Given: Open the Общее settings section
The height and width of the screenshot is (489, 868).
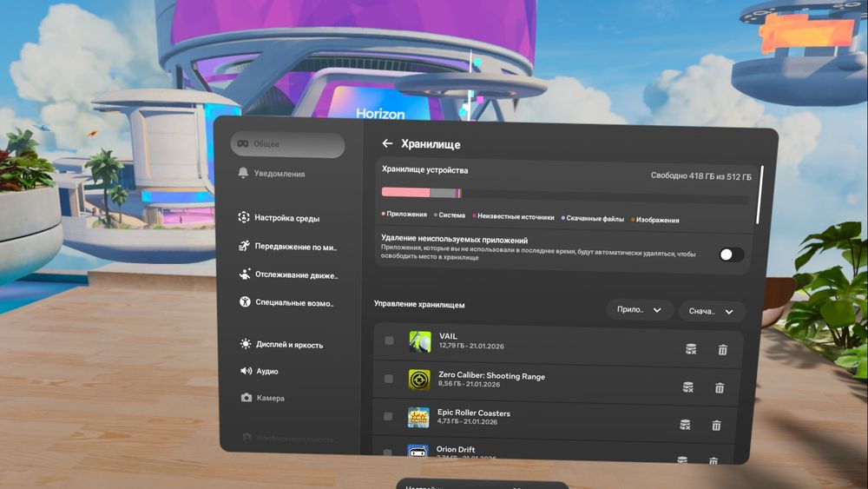Looking at the screenshot, I should 288,144.
